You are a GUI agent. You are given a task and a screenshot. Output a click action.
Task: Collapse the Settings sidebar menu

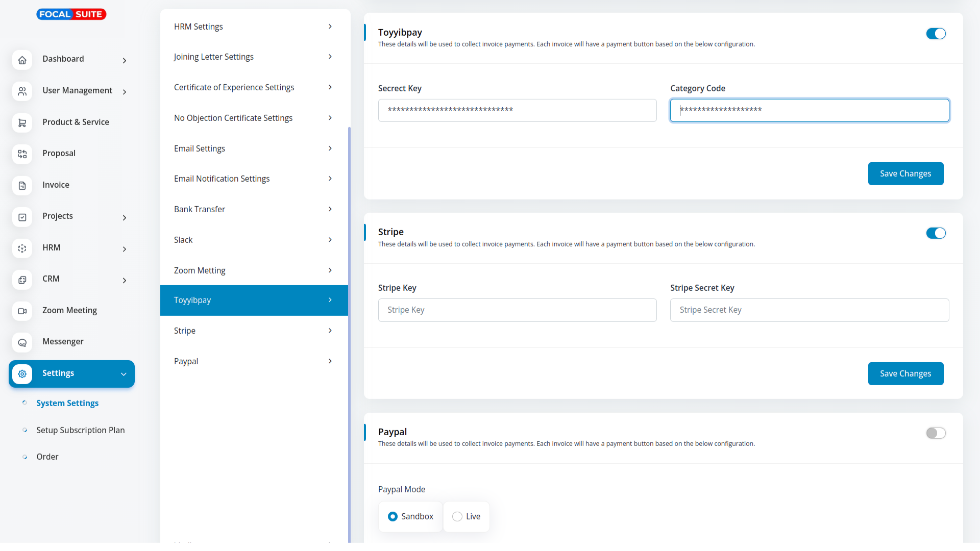(x=123, y=374)
